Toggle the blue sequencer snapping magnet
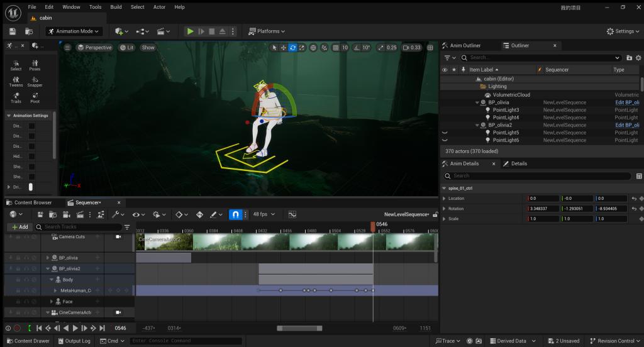Viewport: 644px width, 347px height. coord(236,214)
